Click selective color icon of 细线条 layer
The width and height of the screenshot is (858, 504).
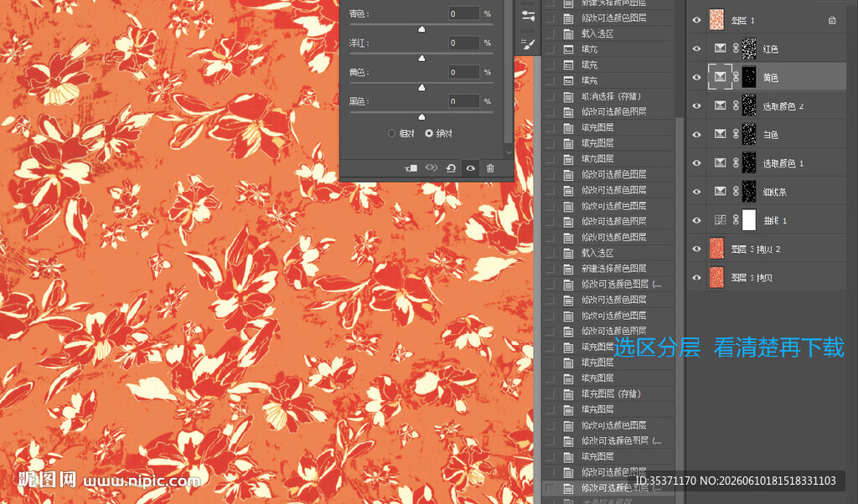pyautogui.click(x=720, y=192)
